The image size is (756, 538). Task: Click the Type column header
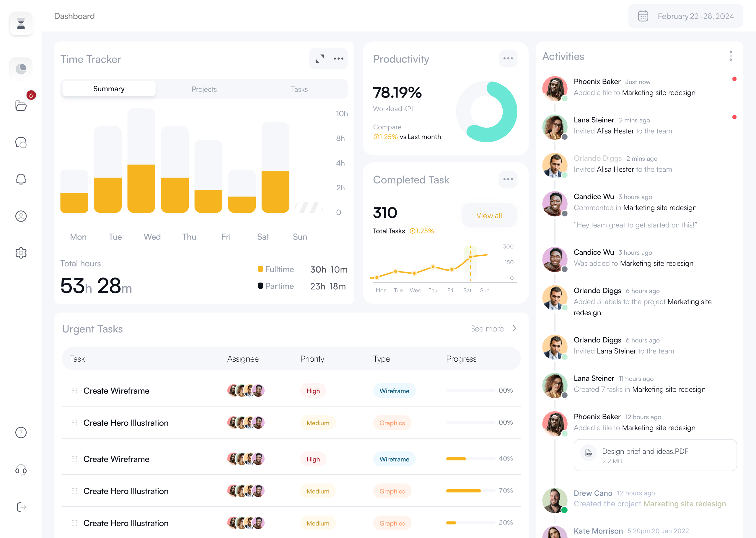pos(381,359)
